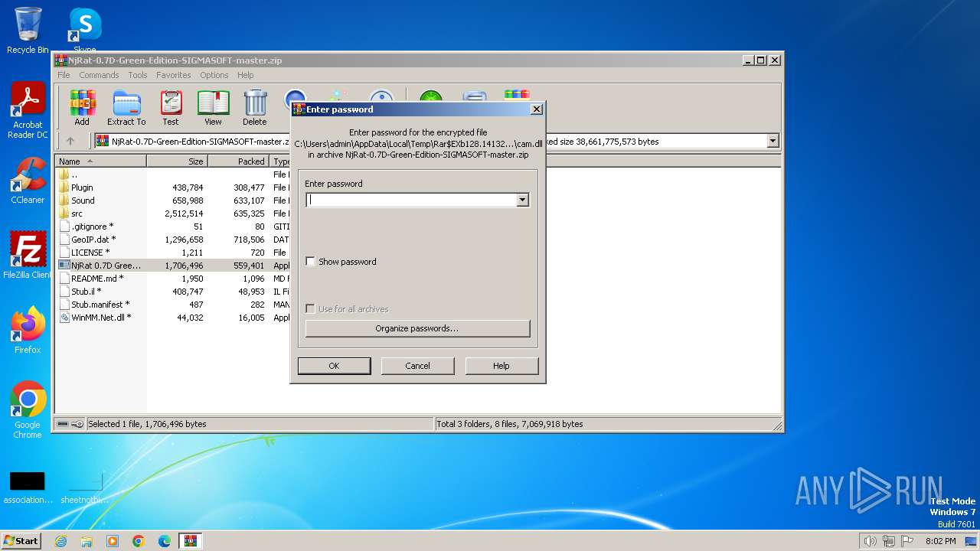This screenshot has height=551, width=980.
Task: Select the Sound folder row
Action: 83,201
